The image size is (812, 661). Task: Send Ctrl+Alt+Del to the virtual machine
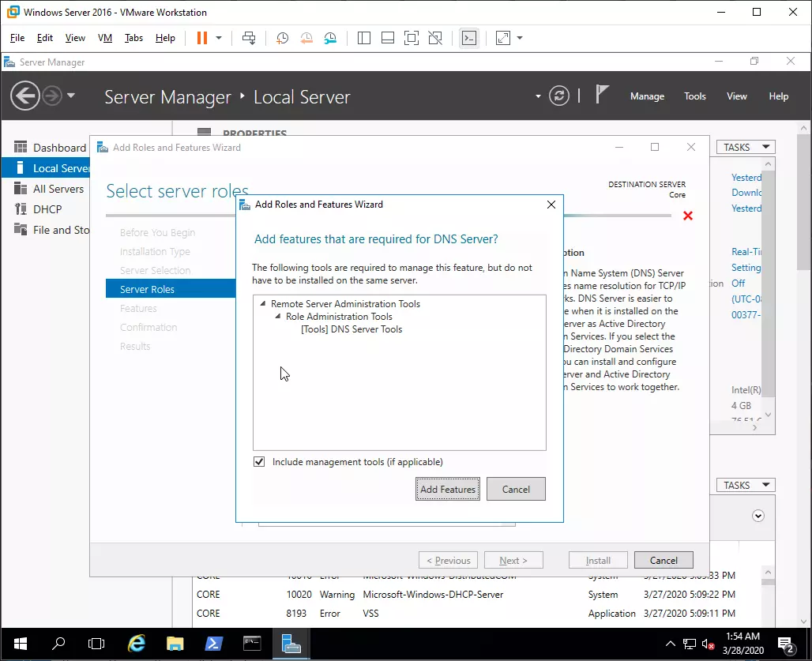point(249,38)
